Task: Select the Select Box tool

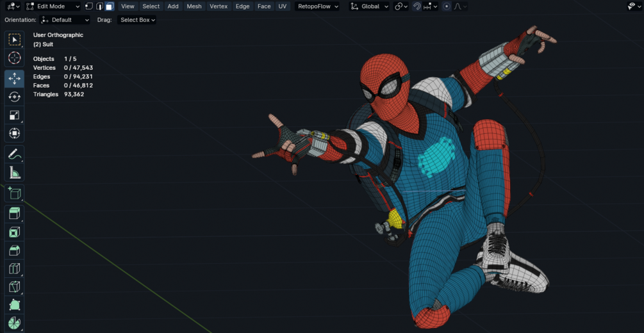Action: coord(14,40)
